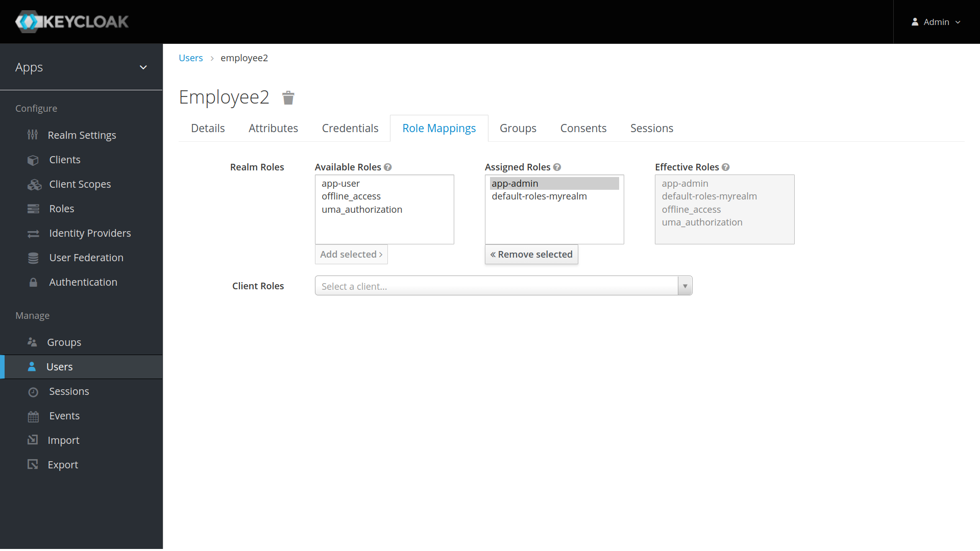The height and width of the screenshot is (551, 980).
Task: Click the Groups navigation item
Action: tap(64, 342)
